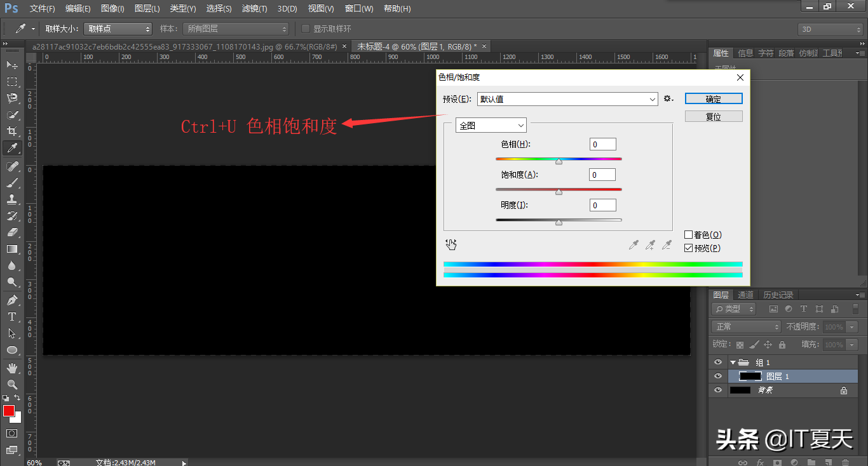Viewport: 868px width, 466px height.
Task: Click the 色相 hue slider handle
Action: point(559,162)
